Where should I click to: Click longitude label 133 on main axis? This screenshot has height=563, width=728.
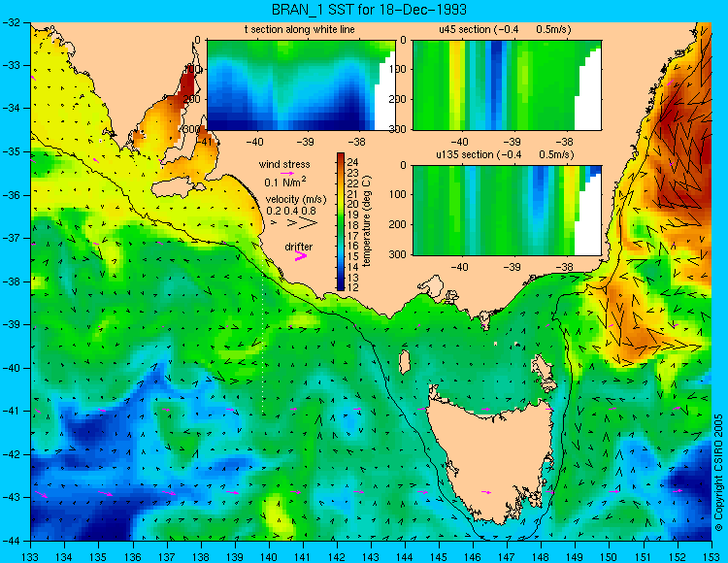pos(31,557)
